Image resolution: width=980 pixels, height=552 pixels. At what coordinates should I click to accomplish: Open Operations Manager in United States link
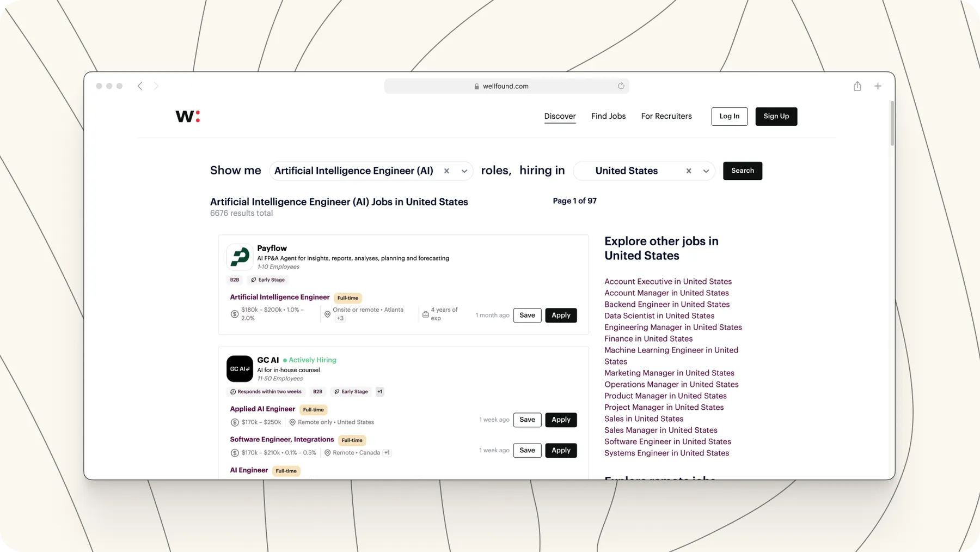(671, 385)
